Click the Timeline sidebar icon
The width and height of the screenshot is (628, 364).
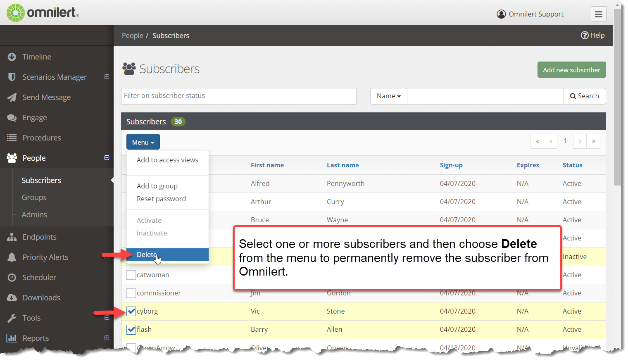pyautogui.click(x=12, y=57)
